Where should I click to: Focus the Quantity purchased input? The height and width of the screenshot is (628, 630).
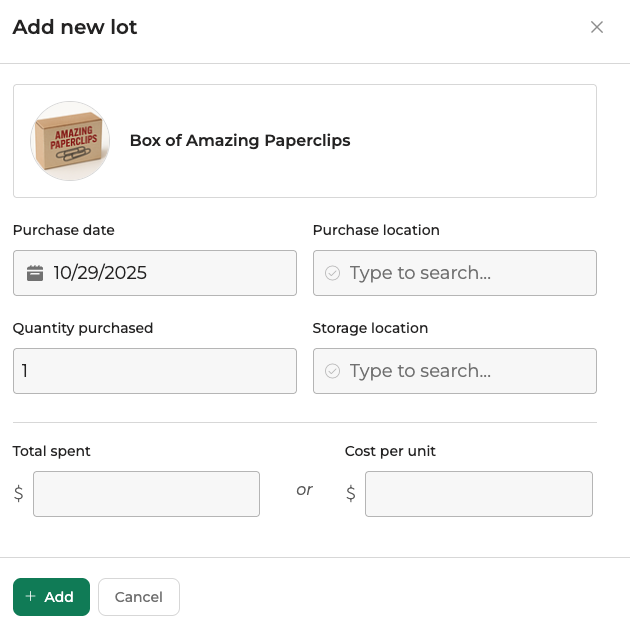[155, 371]
